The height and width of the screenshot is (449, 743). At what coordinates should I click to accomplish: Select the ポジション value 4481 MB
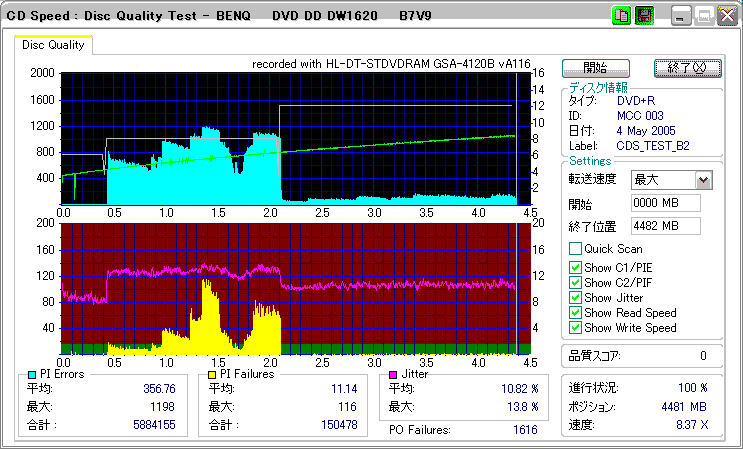click(x=684, y=407)
